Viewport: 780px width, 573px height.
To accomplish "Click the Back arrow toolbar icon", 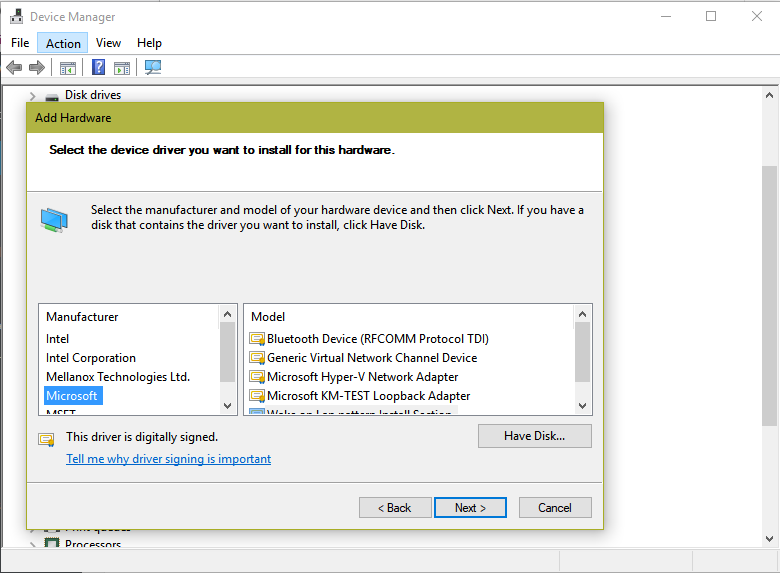I will pyautogui.click(x=14, y=67).
